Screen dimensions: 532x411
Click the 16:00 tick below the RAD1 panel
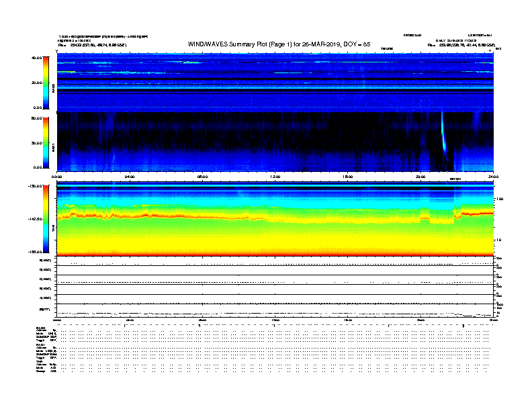point(348,177)
